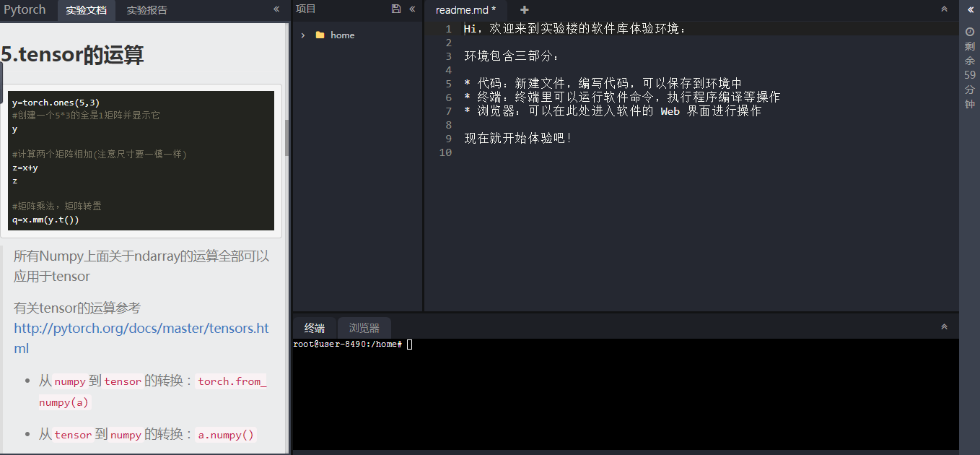Open a new editor tab with the plus icon

[524, 10]
